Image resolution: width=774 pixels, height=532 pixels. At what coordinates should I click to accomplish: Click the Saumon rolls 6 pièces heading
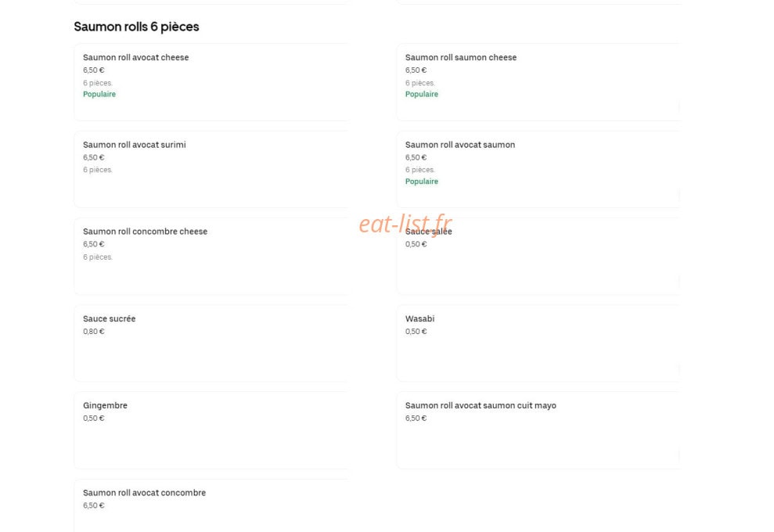(x=136, y=27)
